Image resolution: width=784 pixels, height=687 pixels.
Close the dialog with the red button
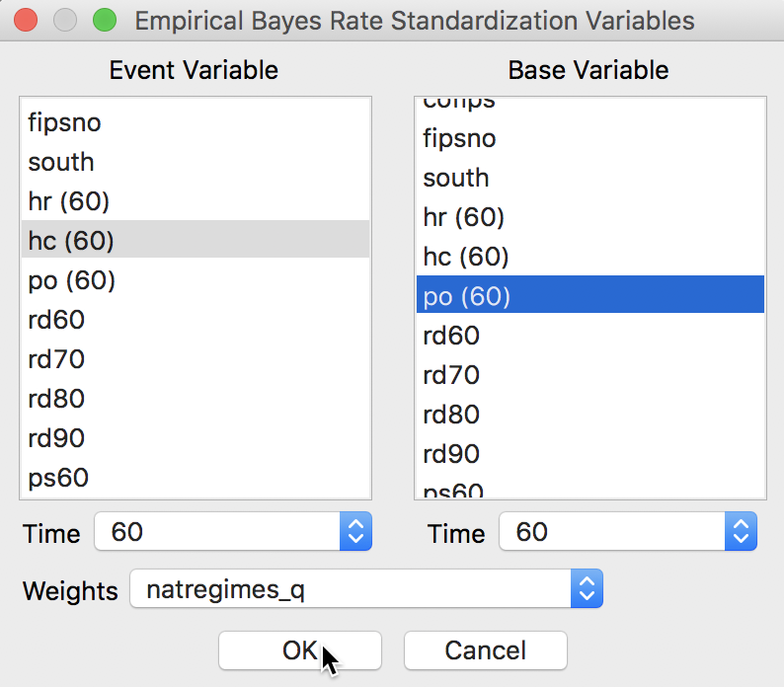tap(26, 21)
